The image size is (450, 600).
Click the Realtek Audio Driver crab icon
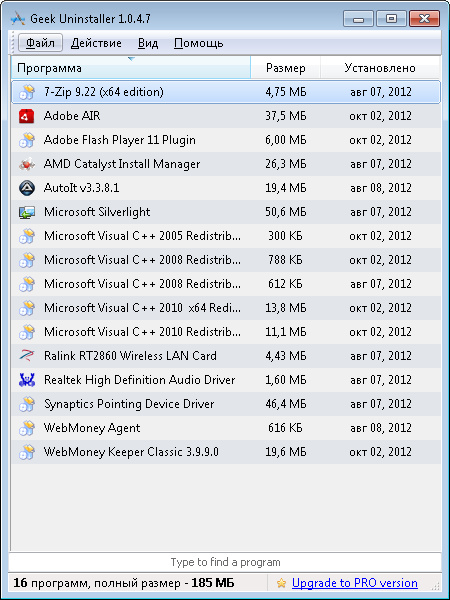26,380
